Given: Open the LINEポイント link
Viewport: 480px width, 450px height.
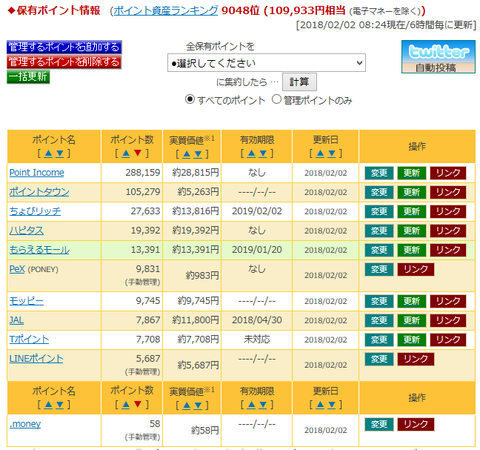Looking at the screenshot, I should [36, 359].
